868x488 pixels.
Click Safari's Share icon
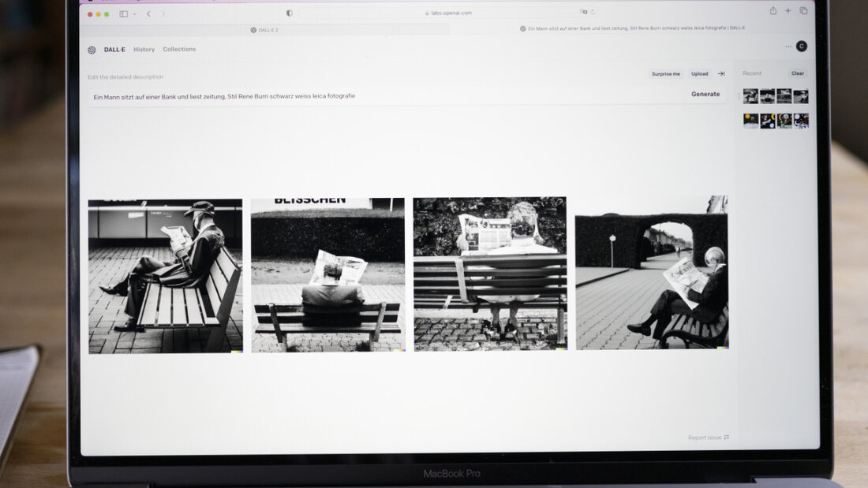(x=773, y=11)
